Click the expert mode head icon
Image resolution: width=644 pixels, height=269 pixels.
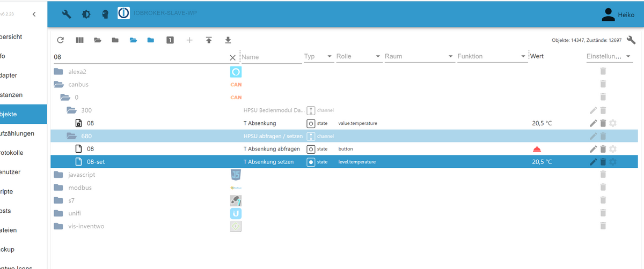tap(105, 14)
